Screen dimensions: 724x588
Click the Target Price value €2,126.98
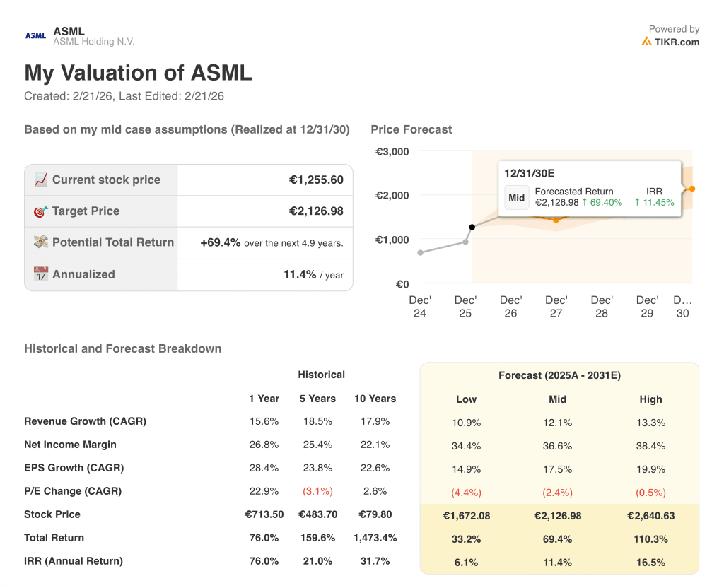tap(315, 211)
